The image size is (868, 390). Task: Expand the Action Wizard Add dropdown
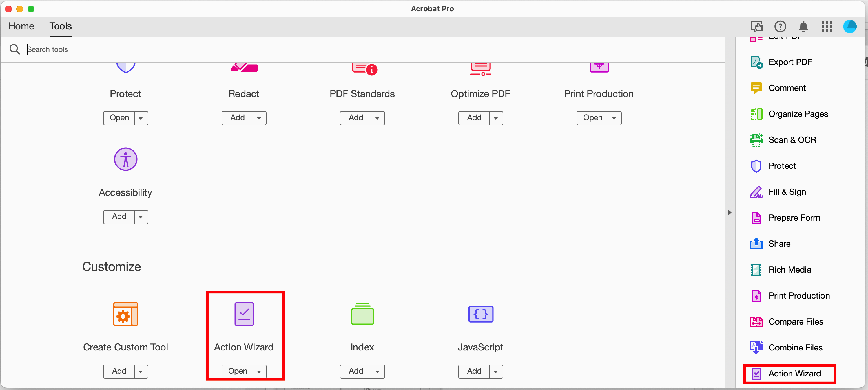(260, 371)
